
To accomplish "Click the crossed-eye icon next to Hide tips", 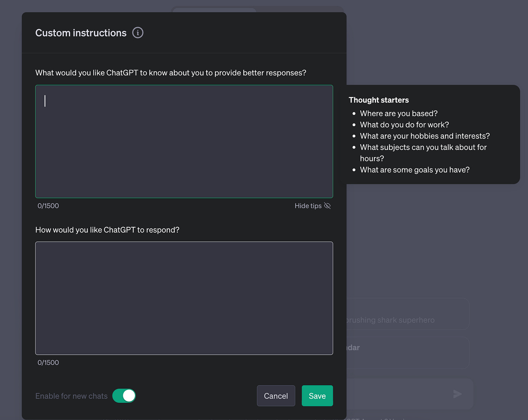I will (327, 206).
